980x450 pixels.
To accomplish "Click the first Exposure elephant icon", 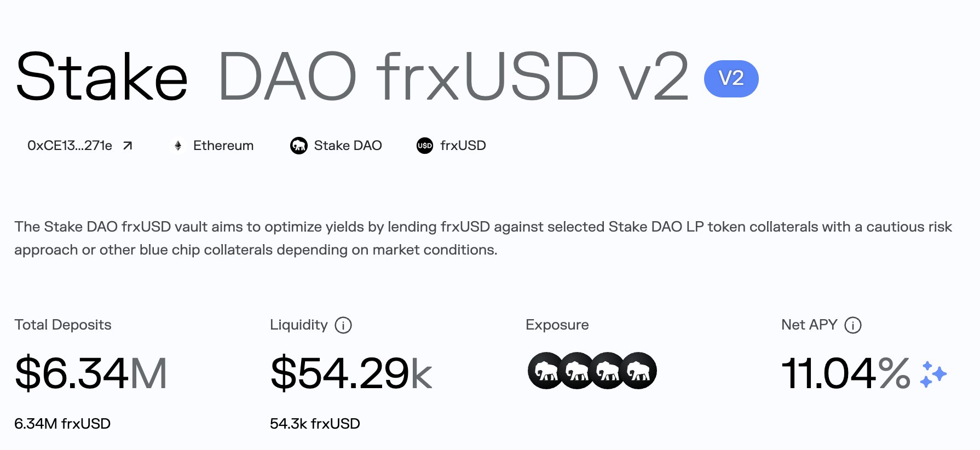I will (x=544, y=371).
